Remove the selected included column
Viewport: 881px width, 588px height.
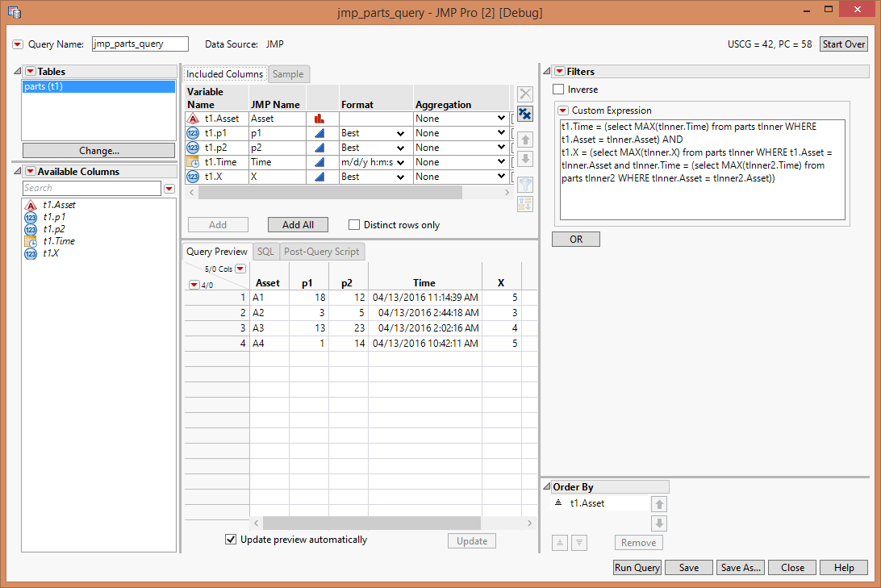(525, 94)
